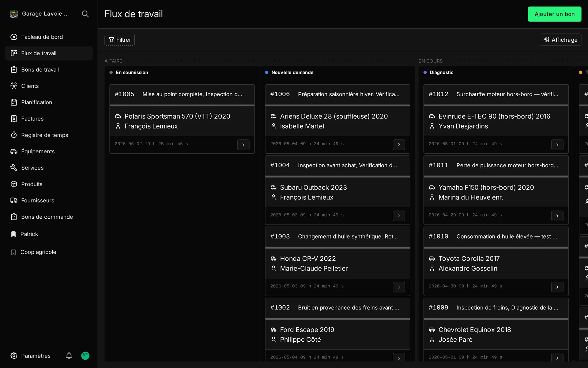Open work order #1012 with its arrow button
This screenshot has height=368, width=588.
coord(557,145)
